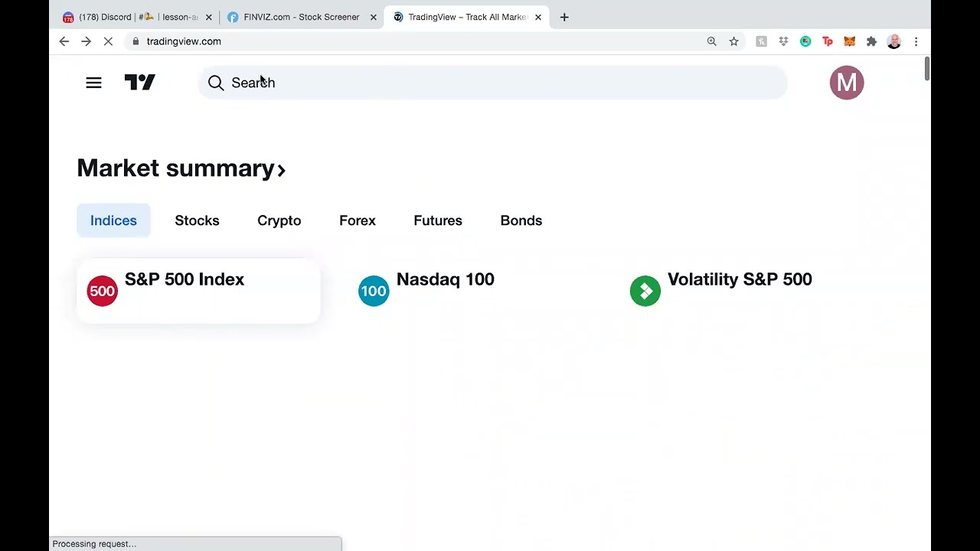
Task: Click in the TradingView search field
Action: [x=492, y=83]
